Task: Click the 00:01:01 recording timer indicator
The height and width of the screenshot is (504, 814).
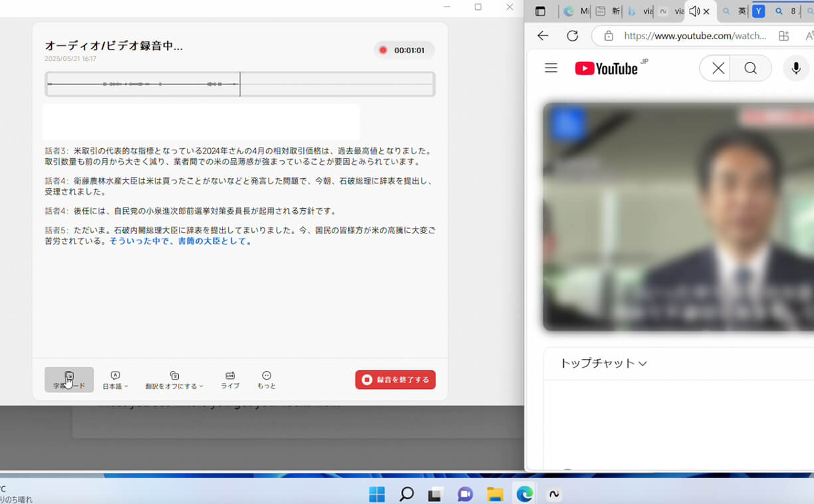Action: click(404, 50)
